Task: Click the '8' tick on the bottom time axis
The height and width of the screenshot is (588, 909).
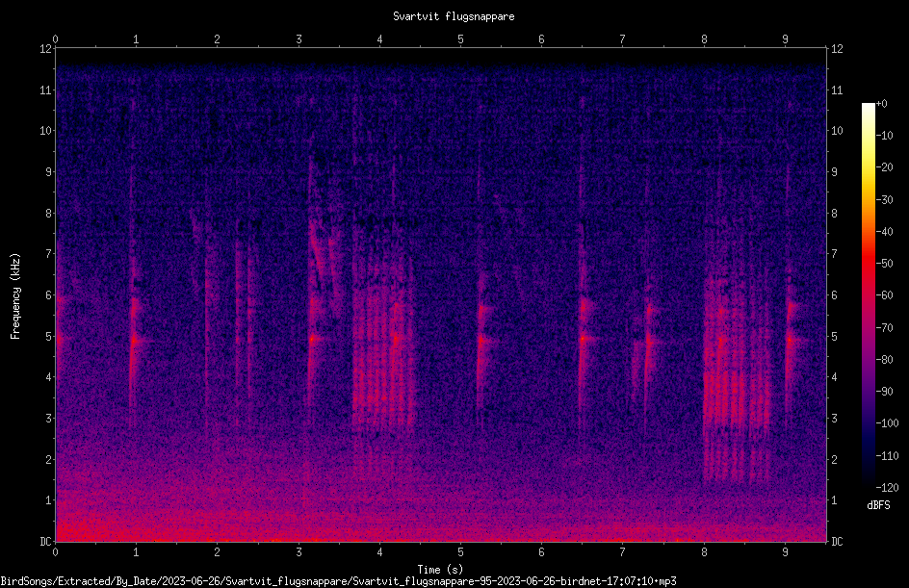Action: click(704, 552)
